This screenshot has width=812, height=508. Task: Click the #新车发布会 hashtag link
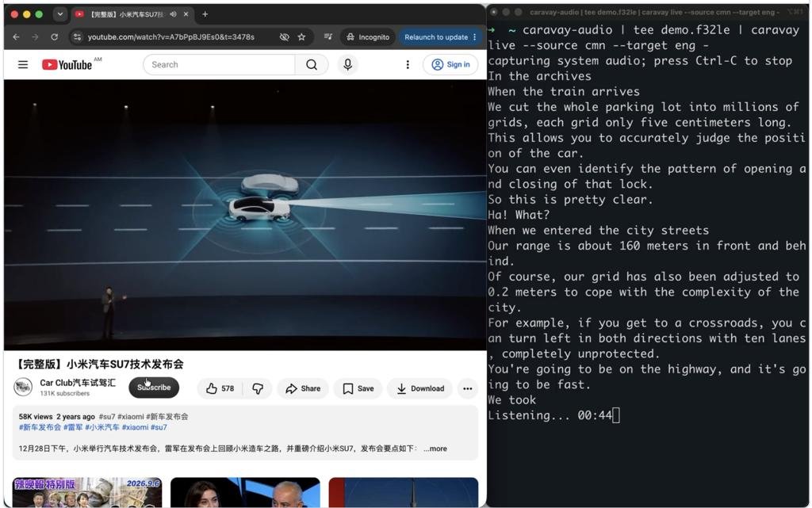[40, 427]
